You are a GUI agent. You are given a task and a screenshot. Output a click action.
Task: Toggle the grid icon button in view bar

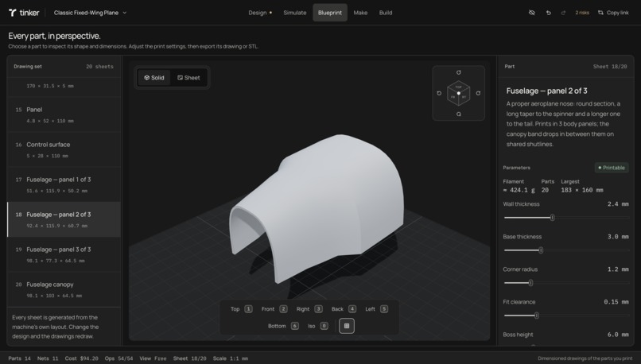point(347,326)
